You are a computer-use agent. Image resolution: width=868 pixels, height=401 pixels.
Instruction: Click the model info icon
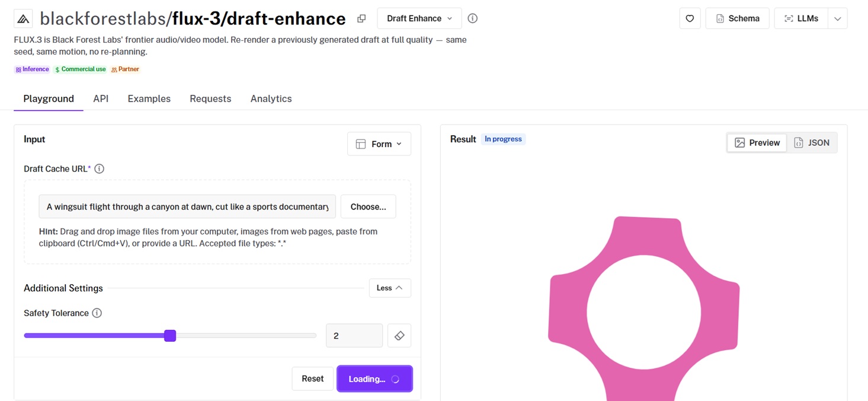click(x=472, y=18)
